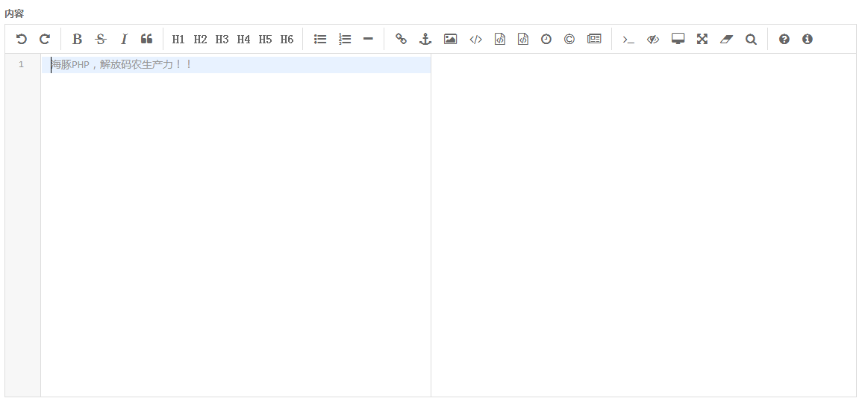The height and width of the screenshot is (410, 868).
Task: Apply H2 heading
Action: tap(200, 39)
